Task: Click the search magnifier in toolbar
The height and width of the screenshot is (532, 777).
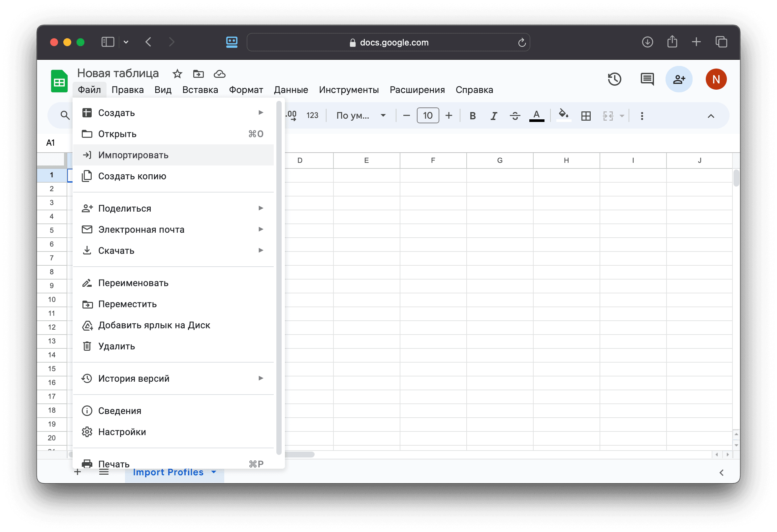Action: click(x=65, y=116)
